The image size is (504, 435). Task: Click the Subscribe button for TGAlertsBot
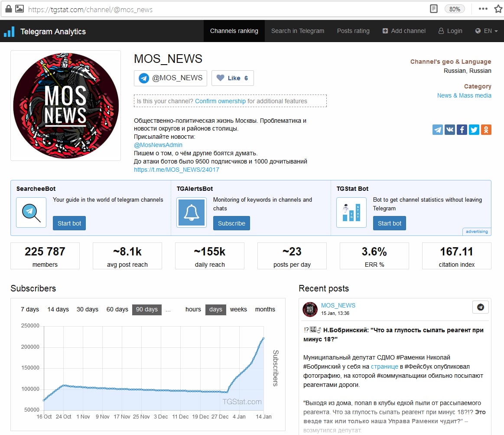[231, 223]
